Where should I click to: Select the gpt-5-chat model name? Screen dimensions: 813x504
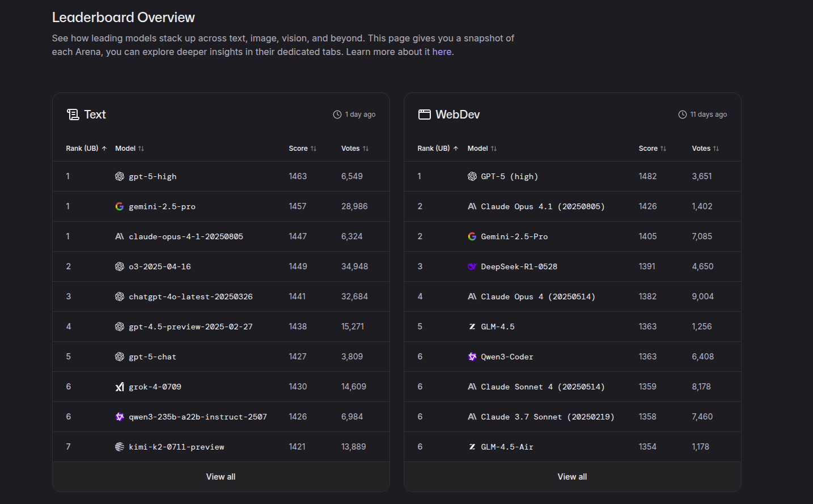153,357
